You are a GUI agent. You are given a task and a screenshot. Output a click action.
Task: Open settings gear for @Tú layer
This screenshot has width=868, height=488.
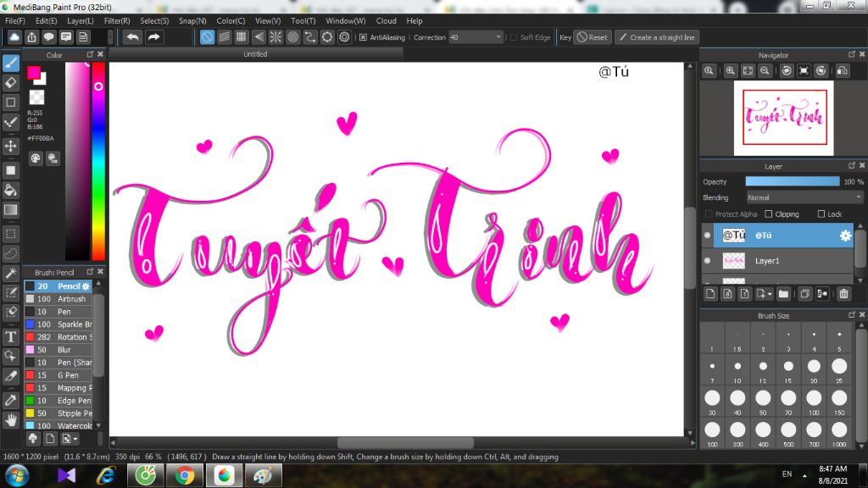[845, 236]
